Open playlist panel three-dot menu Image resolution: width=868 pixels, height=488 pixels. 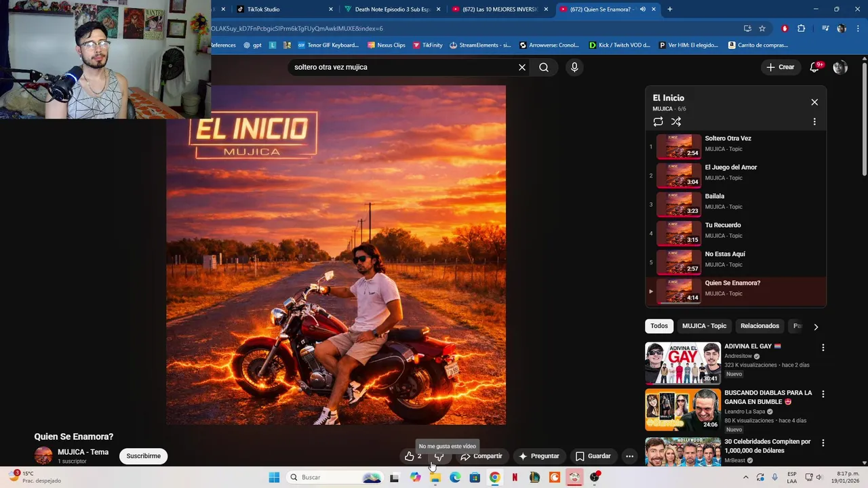[814, 121]
